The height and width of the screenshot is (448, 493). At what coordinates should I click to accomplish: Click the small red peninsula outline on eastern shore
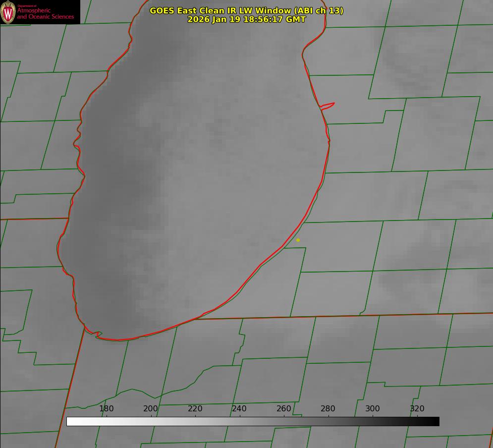point(328,105)
